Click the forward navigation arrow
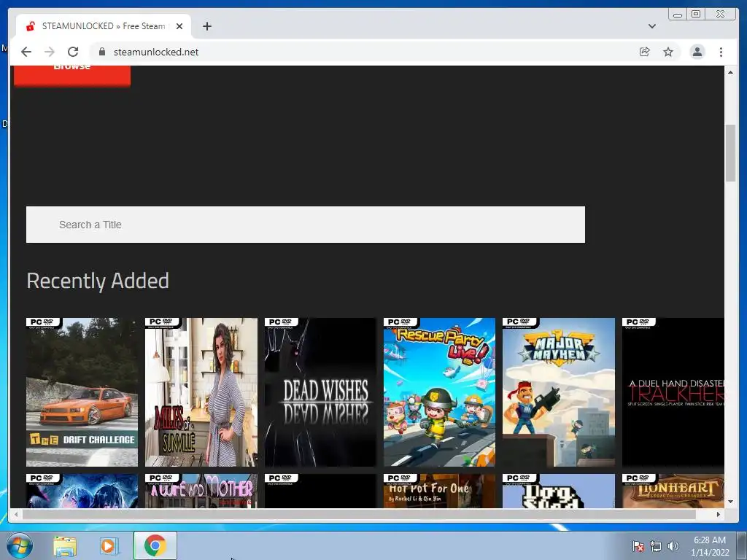Screen dimensions: 747x560 point(50,52)
